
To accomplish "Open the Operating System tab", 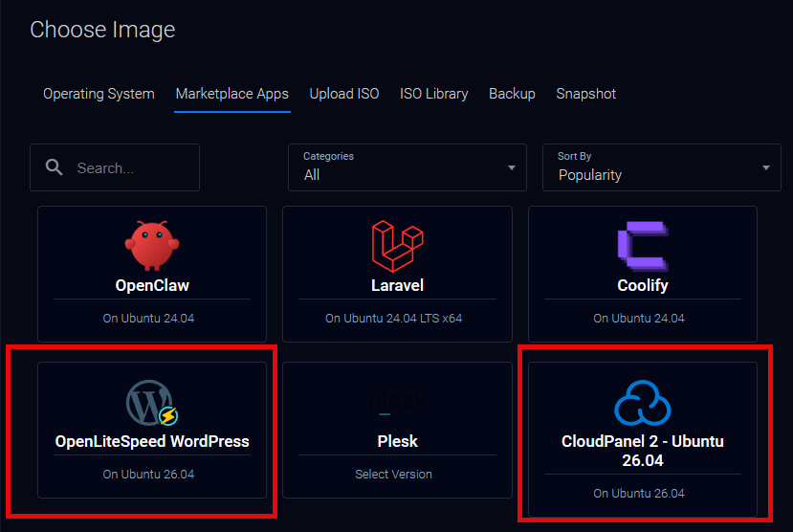I will pos(99,94).
